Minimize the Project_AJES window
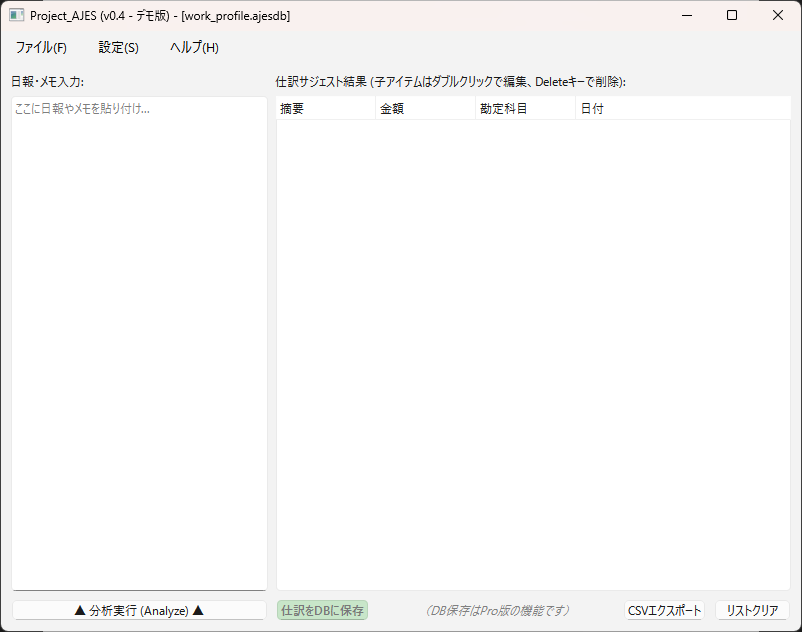 tap(686, 16)
